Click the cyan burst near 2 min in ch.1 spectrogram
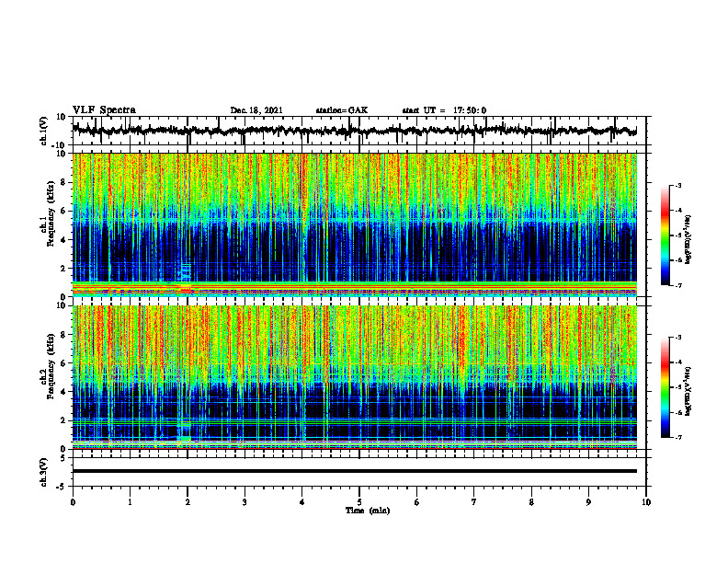 [x=186, y=272]
